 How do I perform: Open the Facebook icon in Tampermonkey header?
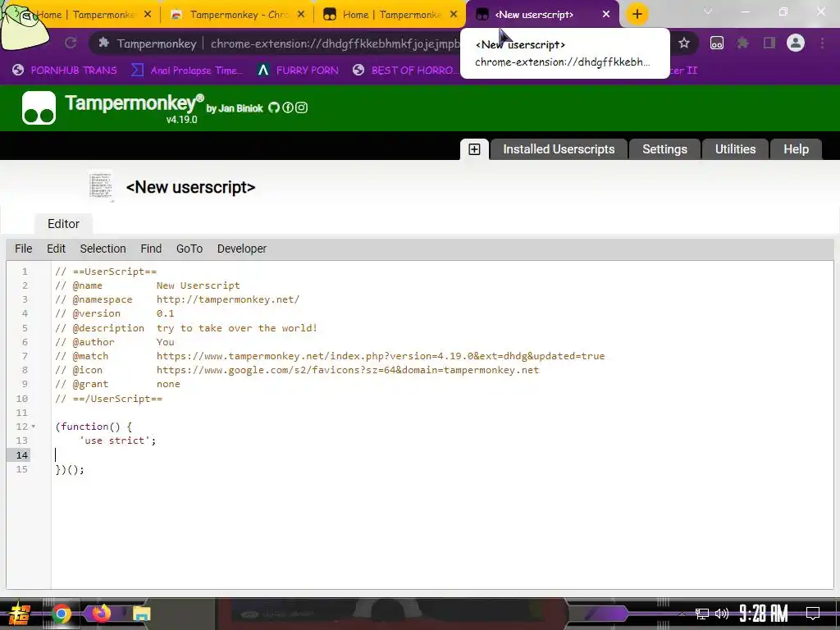pyautogui.click(x=288, y=107)
